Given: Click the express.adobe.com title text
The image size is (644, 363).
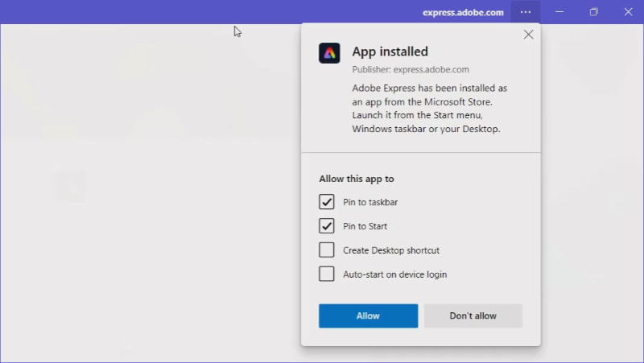Looking at the screenshot, I should 463,12.
